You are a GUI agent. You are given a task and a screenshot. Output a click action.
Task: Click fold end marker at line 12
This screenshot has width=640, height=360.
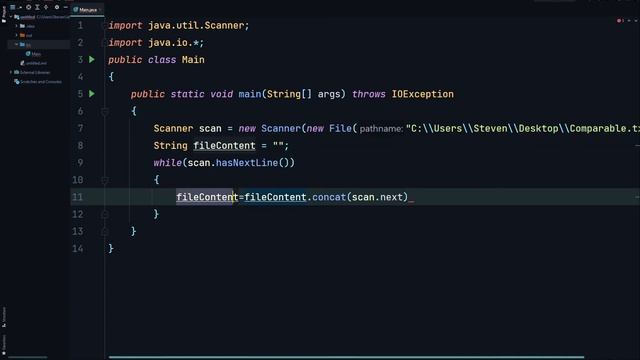point(104,214)
